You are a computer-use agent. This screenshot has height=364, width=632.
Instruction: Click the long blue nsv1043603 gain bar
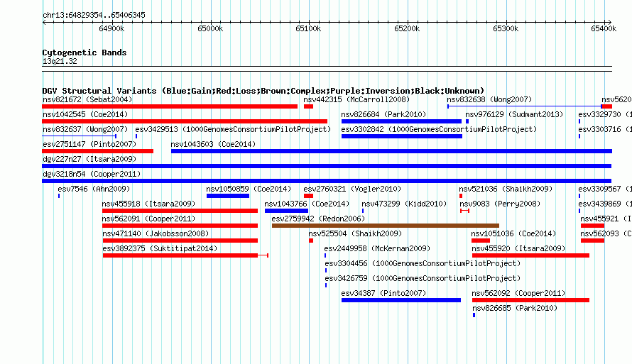[391, 151]
